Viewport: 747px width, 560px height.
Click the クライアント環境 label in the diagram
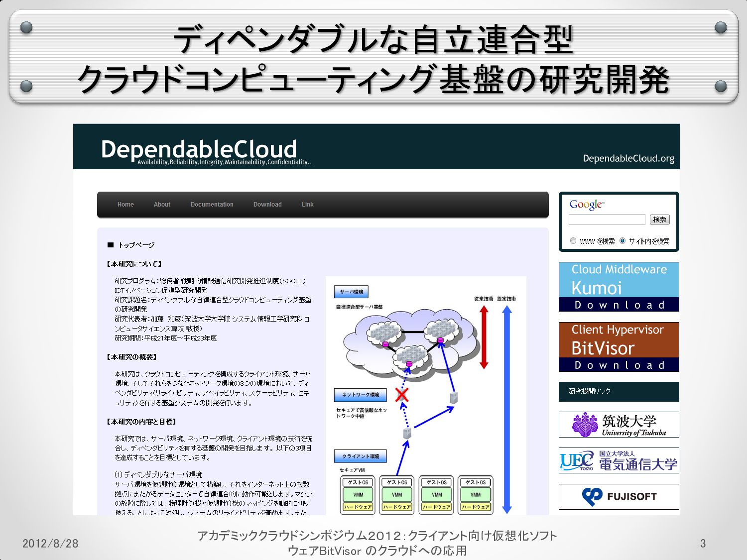(x=360, y=456)
